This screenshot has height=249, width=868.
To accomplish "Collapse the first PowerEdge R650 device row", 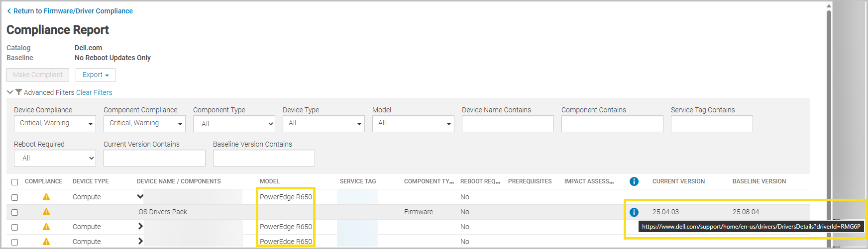I will pos(140,196).
